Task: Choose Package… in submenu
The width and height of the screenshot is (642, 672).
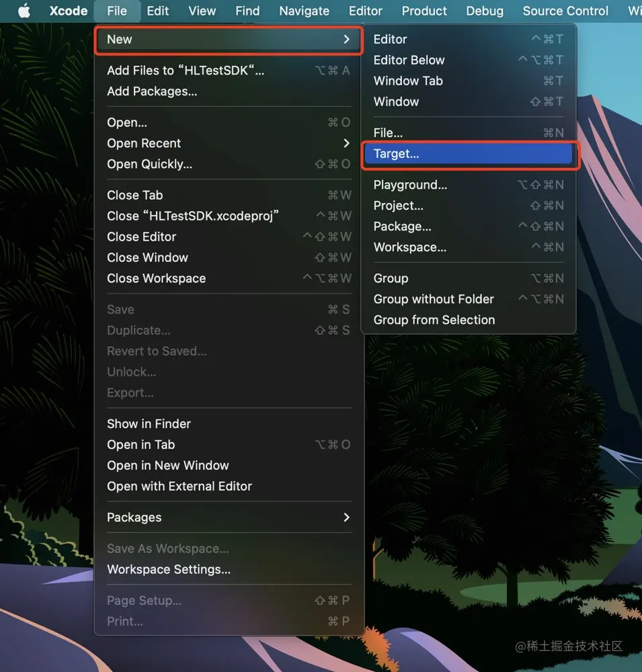Action: point(469,226)
